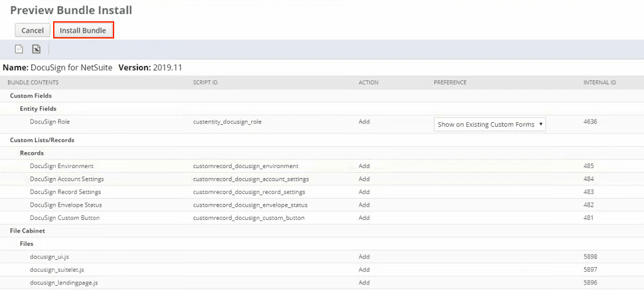Image resolution: width=644 pixels, height=291 pixels.
Task: Click internal ID 5898
Action: pyautogui.click(x=590, y=257)
